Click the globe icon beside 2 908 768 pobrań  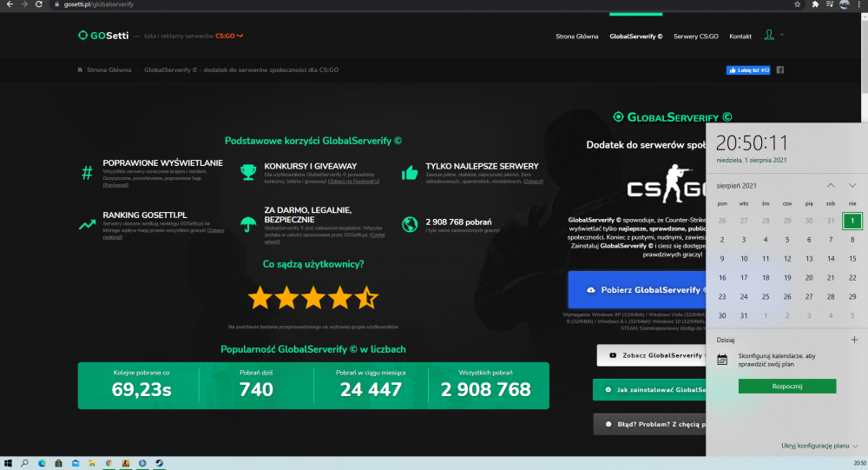tap(410, 224)
